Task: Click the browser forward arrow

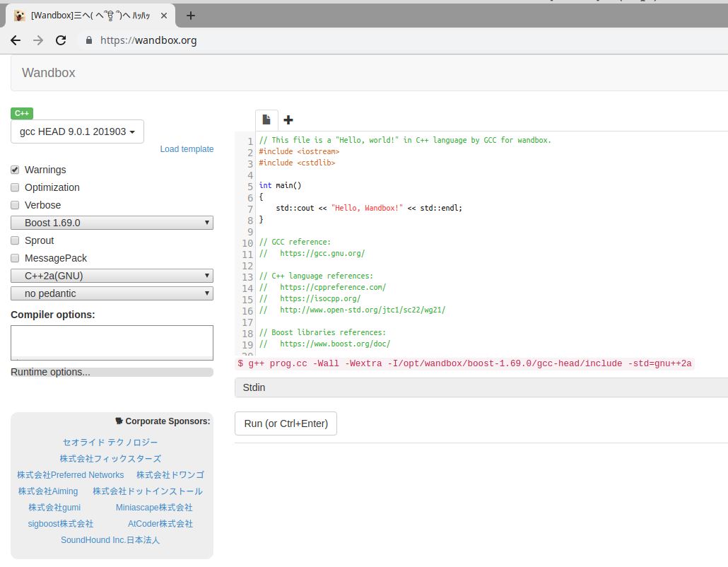Action: pos(38,40)
